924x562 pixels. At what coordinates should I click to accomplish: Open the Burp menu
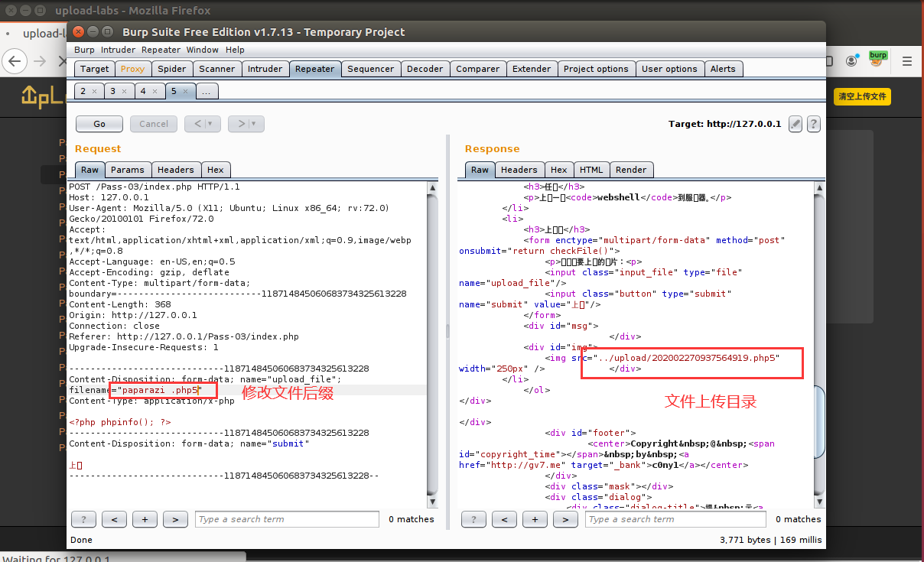84,50
